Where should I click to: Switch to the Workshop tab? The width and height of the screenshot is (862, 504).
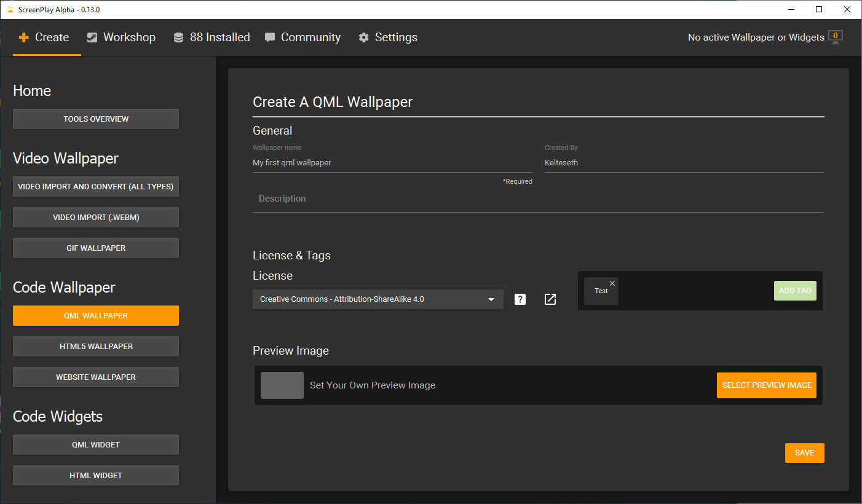(x=121, y=37)
